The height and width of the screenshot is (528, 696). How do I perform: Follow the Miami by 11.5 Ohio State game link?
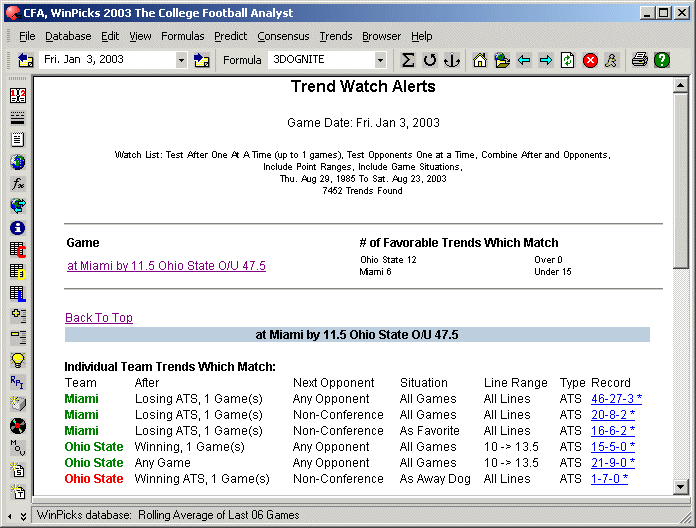coord(166,266)
